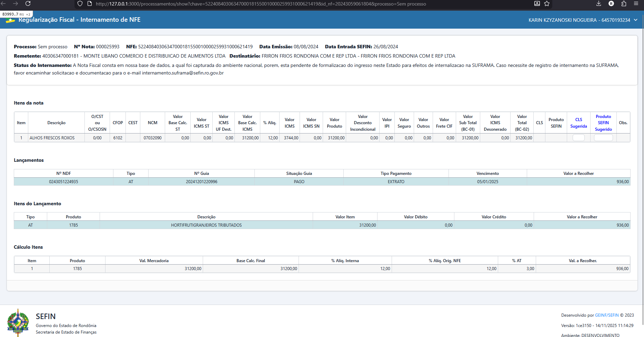Click the install app icon in address bar
Viewport: 644px width, 337px height.
pyautogui.click(x=537, y=4)
